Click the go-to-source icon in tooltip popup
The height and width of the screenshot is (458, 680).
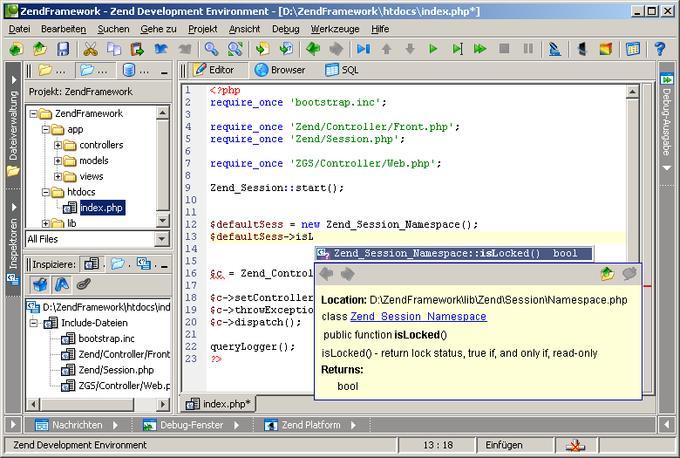point(607,274)
